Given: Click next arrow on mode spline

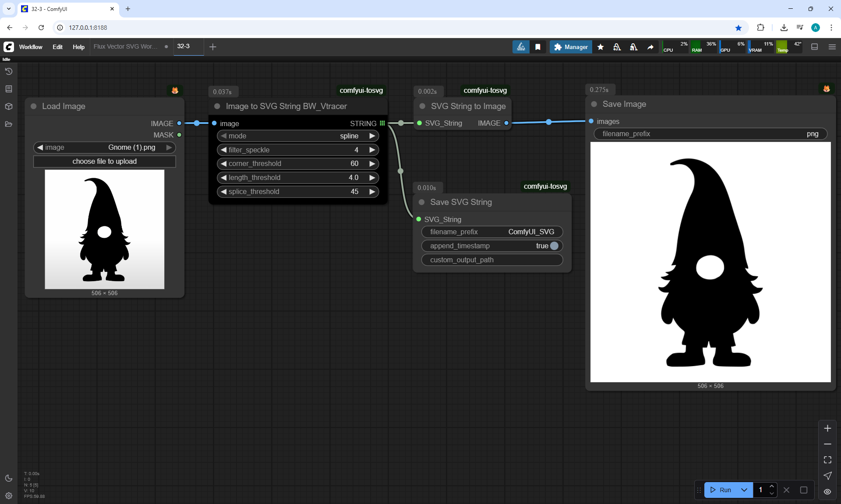Looking at the screenshot, I should 372,136.
